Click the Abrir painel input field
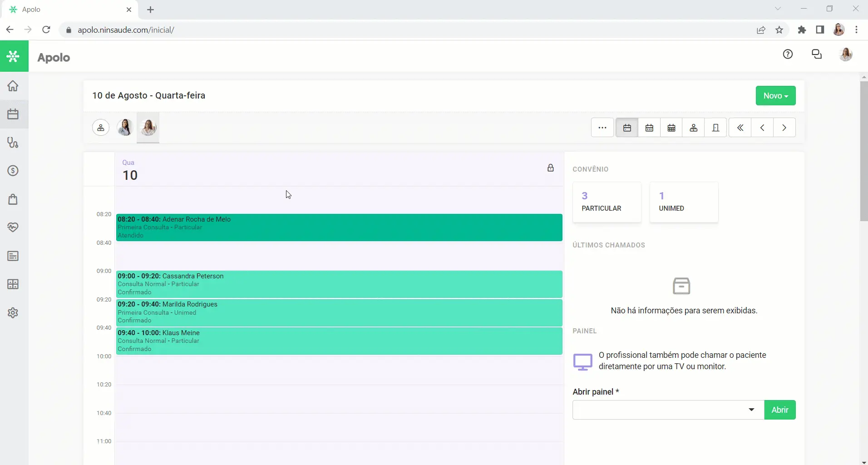This screenshot has width=868, height=465. (x=668, y=410)
